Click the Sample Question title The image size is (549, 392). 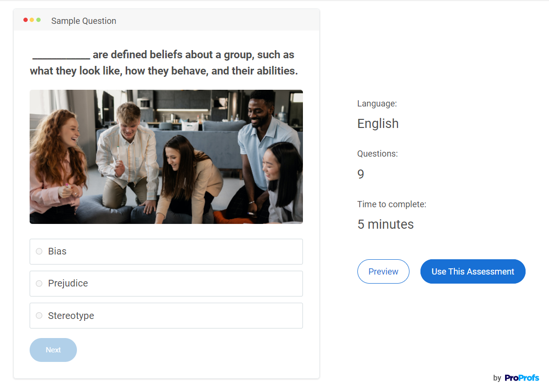[84, 21]
